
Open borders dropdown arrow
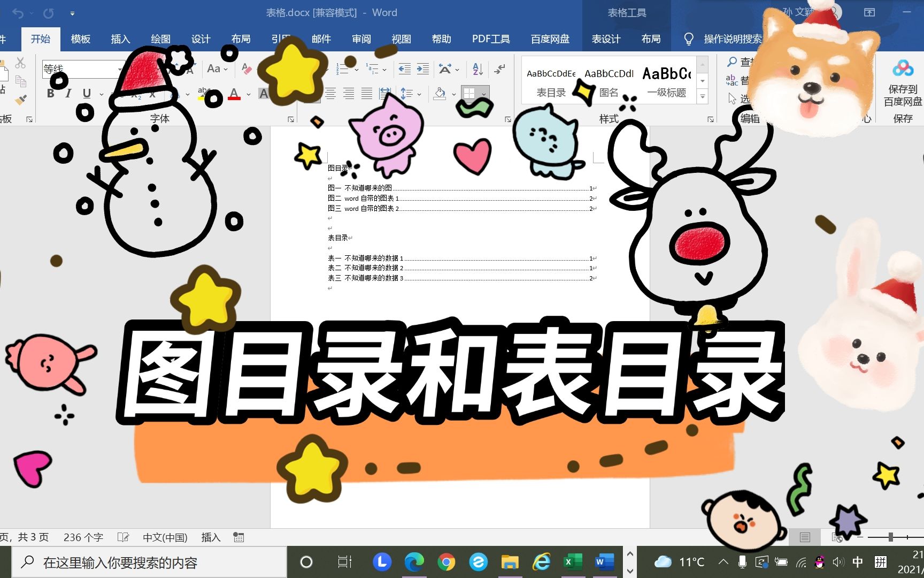[483, 94]
